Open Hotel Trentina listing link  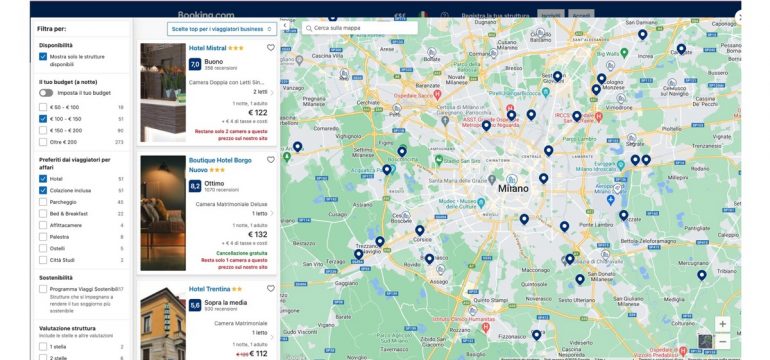(209, 289)
